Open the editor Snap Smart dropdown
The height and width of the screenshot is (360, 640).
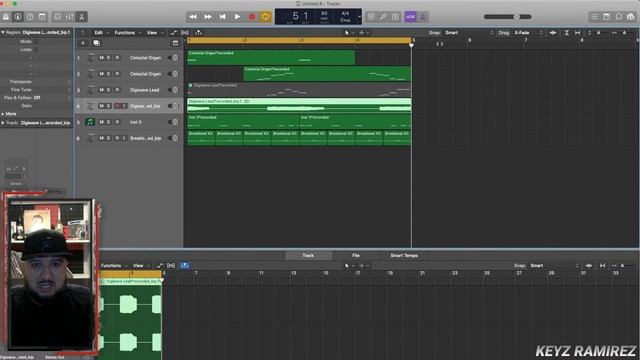pyautogui.click(x=554, y=266)
